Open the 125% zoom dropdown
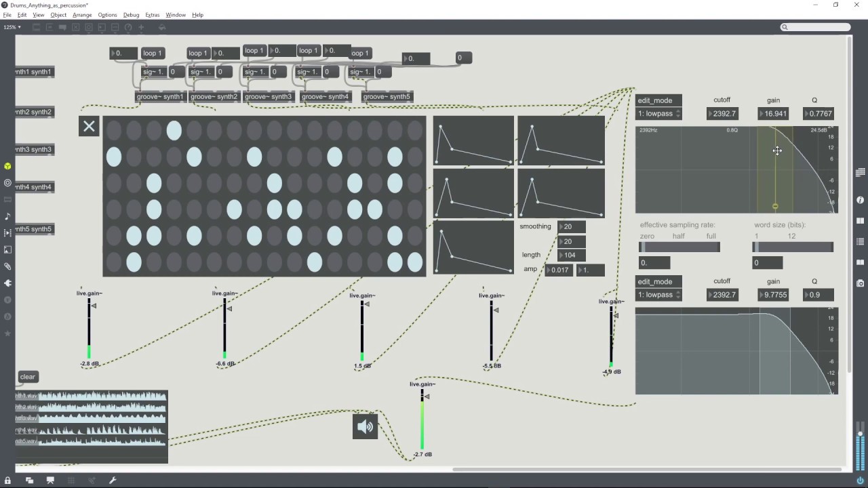The width and height of the screenshot is (868, 488). click(x=12, y=27)
